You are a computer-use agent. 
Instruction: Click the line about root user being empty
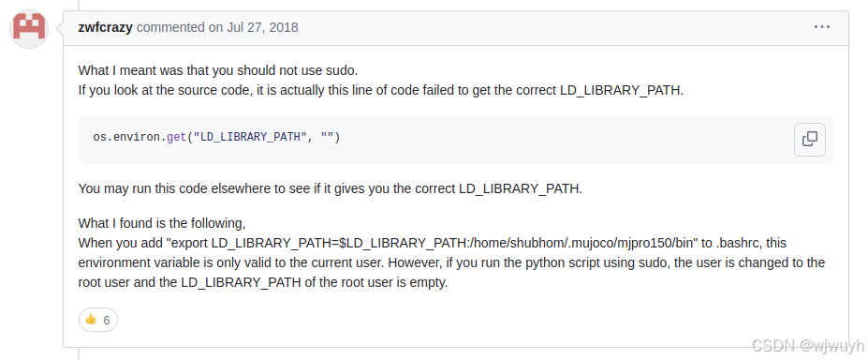point(263,282)
